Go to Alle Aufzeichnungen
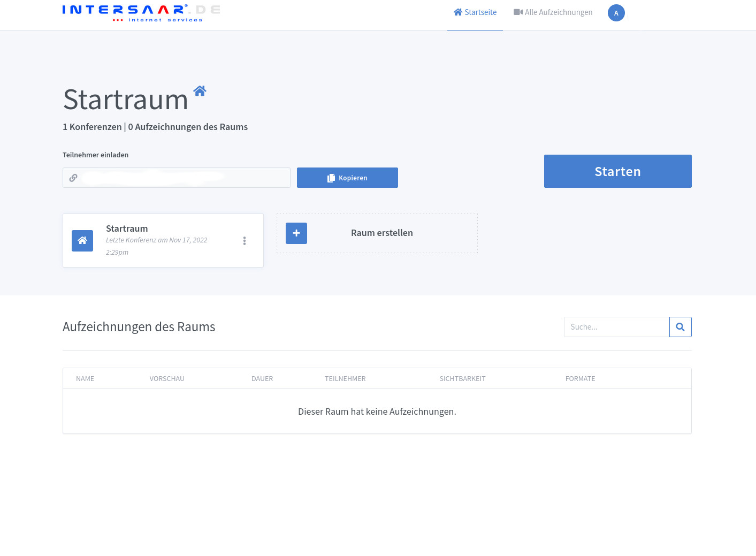The image size is (756, 556). (x=553, y=12)
